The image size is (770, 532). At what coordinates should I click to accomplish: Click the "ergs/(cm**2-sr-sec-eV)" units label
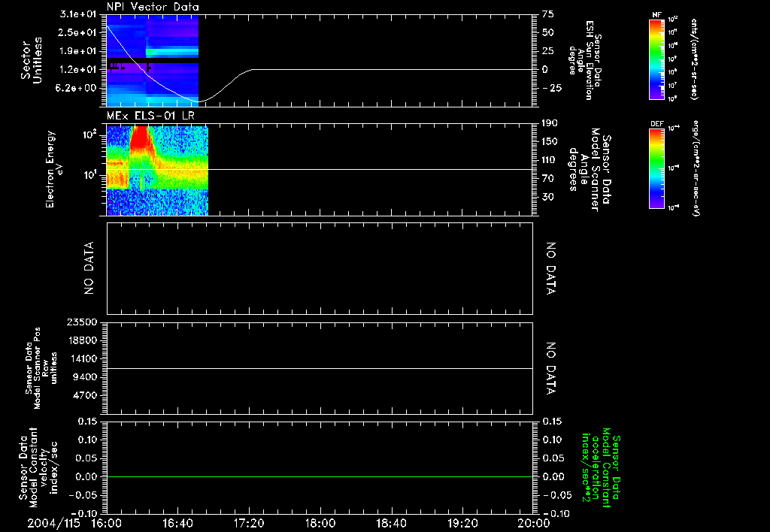click(696, 168)
